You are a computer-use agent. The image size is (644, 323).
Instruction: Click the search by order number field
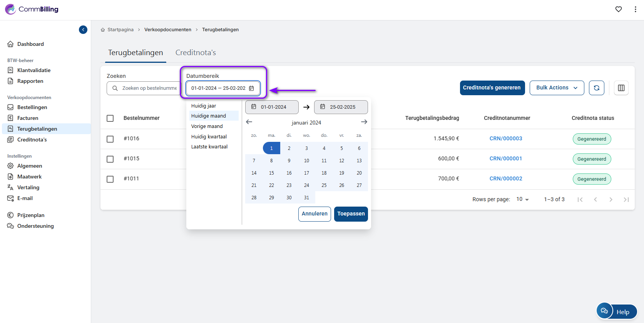[x=149, y=88]
